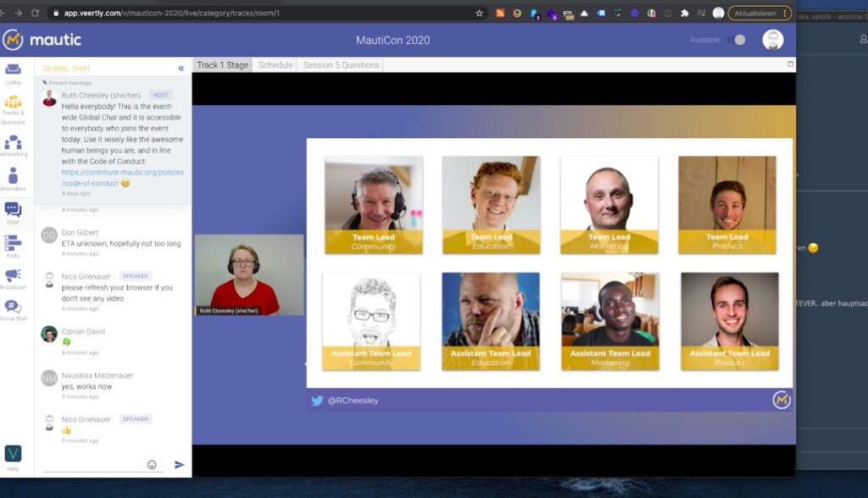Open the browser extensions puzzle menu
This screenshot has height=498, width=868.
[685, 13]
